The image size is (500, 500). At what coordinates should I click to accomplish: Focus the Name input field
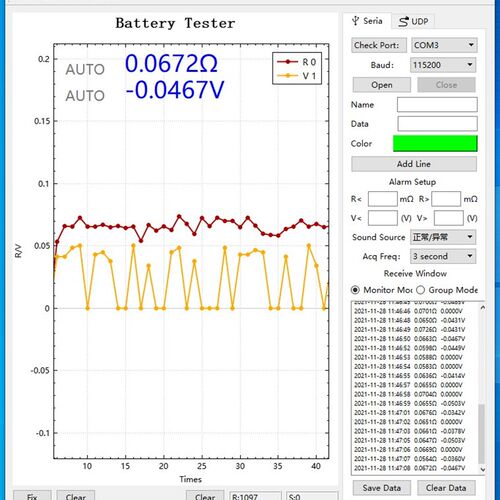[437, 105]
